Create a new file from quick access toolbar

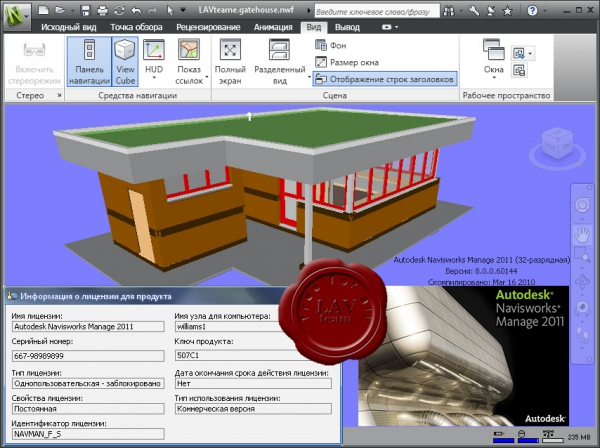coord(43,10)
